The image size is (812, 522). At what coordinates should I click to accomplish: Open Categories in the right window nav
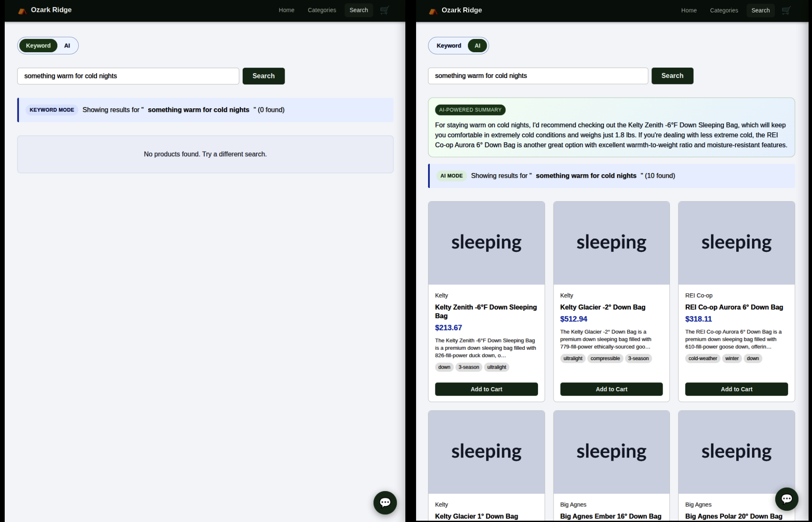click(724, 10)
